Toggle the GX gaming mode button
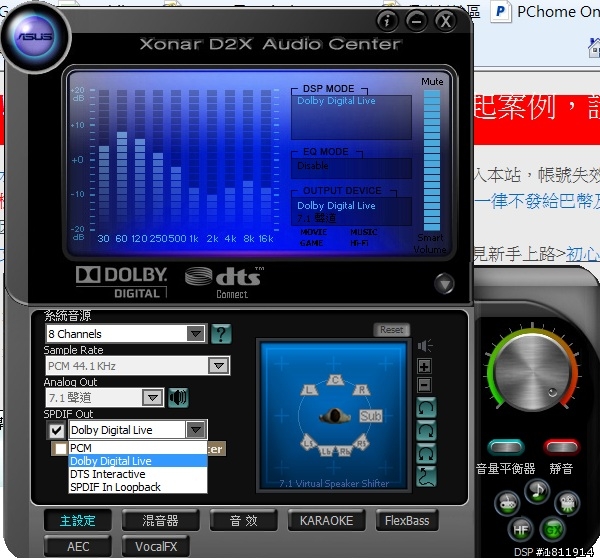The width and height of the screenshot is (600, 560). [553, 530]
